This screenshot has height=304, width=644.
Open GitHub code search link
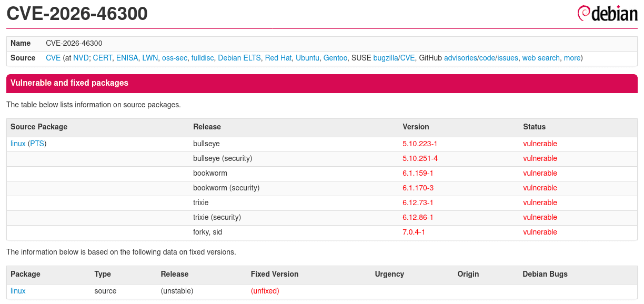pos(487,58)
